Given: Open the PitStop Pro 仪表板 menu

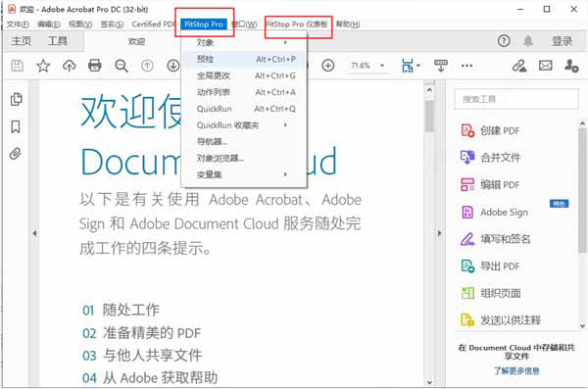Looking at the screenshot, I should (297, 24).
